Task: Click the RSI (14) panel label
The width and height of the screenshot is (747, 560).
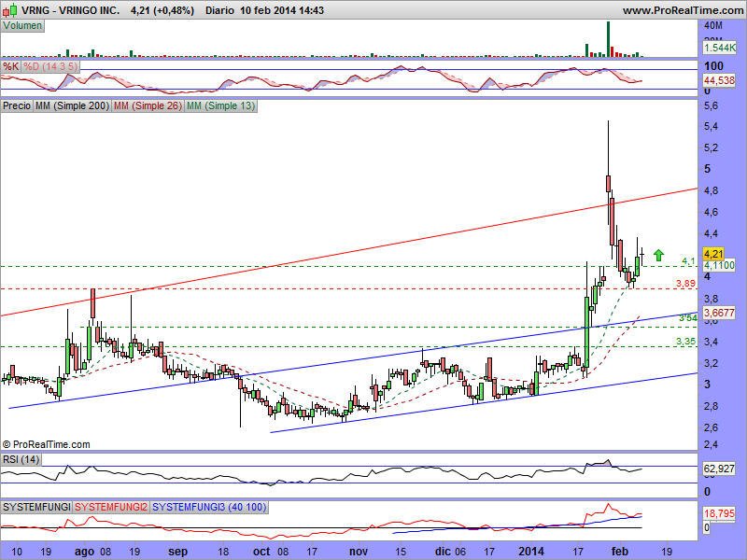Action: click(21, 458)
